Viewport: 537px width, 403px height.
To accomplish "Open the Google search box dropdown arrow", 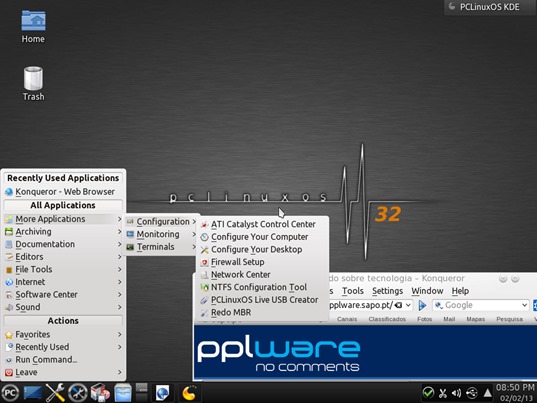I will (525, 305).
